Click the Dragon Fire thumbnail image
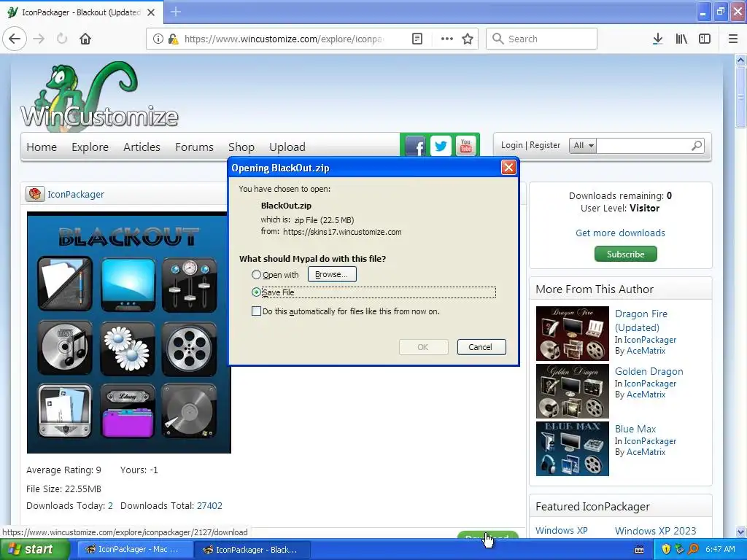Image resolution: width=747 pixels, height=560 pixels. 572,333
